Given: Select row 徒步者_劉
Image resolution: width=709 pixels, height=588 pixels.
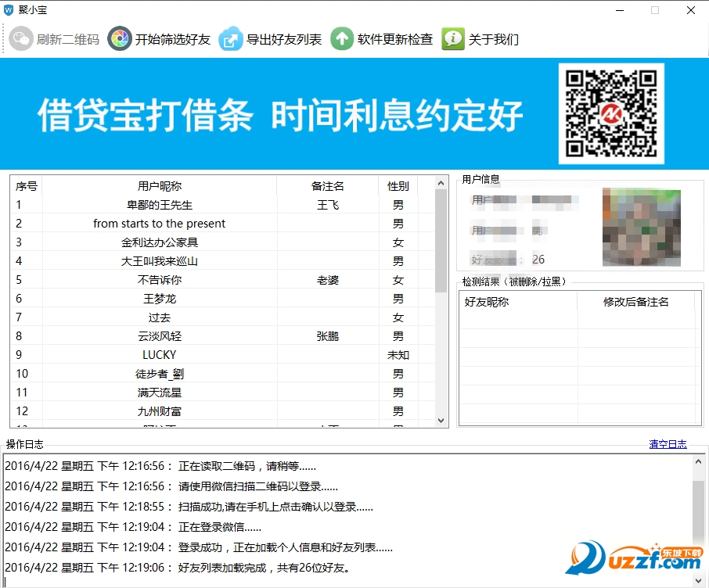Looking at the screenshot, I should [222, 373].
